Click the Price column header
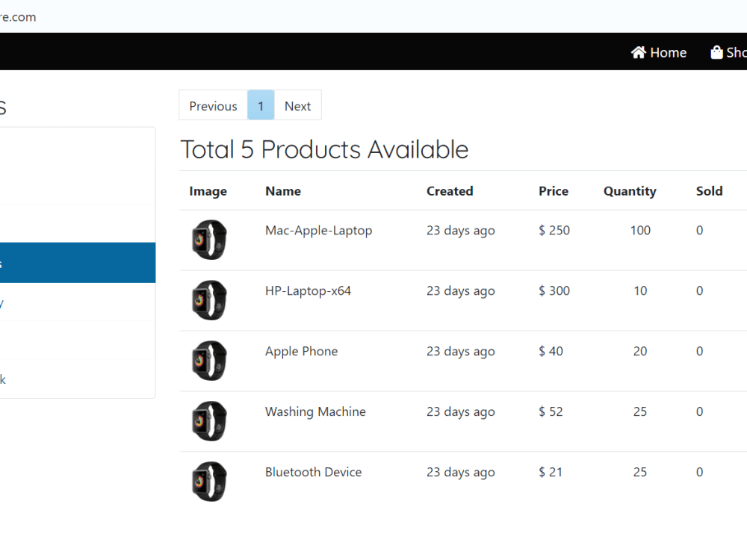Viewport: 747px width, 560px height. pos(553,191)
